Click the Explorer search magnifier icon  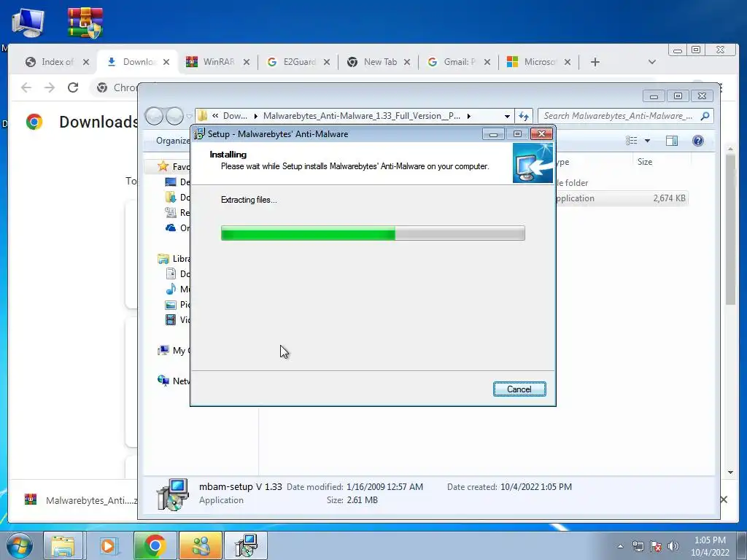pyautogui.click(x=705, y=116)
